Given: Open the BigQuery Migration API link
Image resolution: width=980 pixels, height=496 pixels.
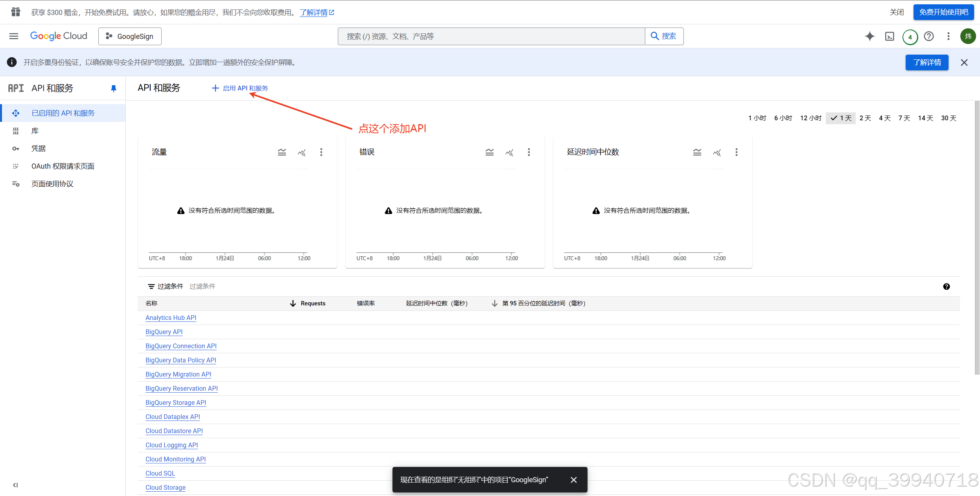Looking at the screenshot, I should tap(178, 374).
